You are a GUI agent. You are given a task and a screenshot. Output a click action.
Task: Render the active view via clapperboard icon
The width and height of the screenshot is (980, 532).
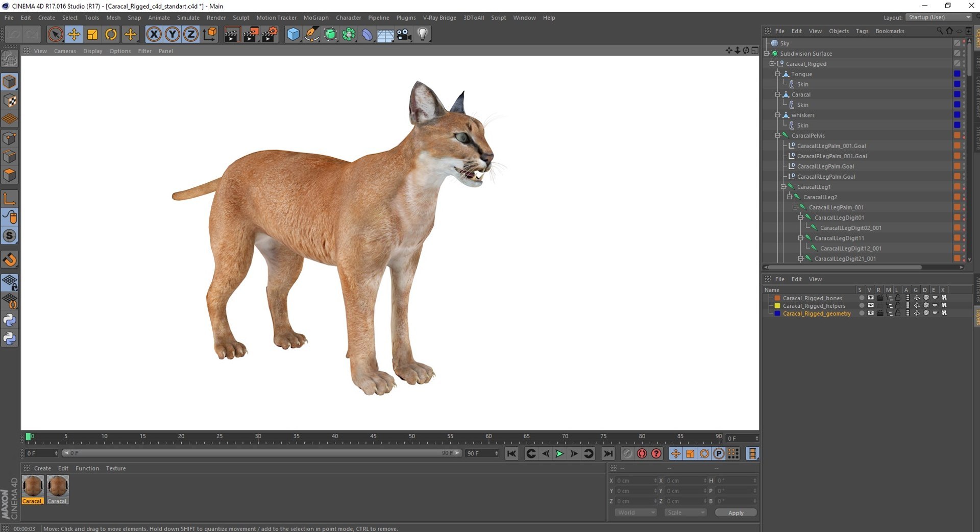point(231,34)
